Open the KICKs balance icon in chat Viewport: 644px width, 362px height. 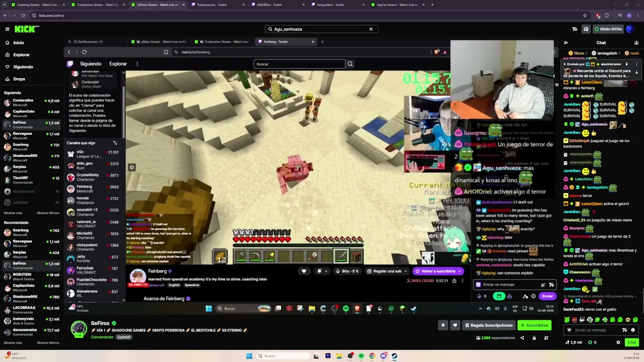click(x=592, y=342)
